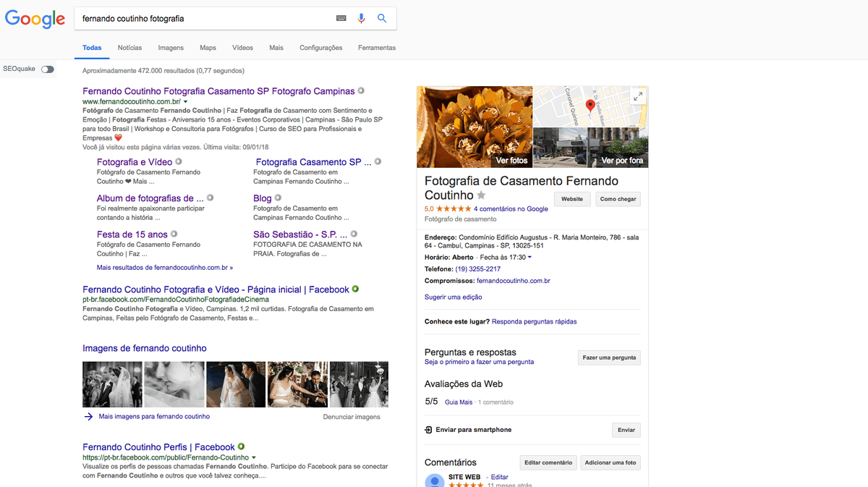
Task: Open 4 comentários no Google link
Action: (511, 209)
